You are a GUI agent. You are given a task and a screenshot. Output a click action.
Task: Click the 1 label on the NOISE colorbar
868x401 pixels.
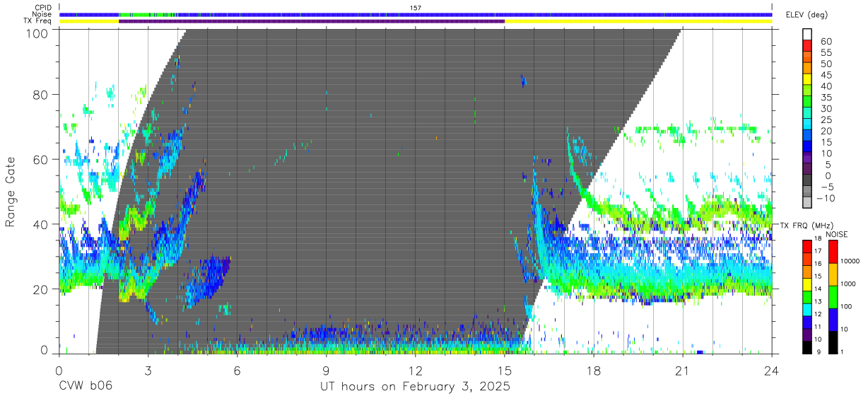(842, 352)
